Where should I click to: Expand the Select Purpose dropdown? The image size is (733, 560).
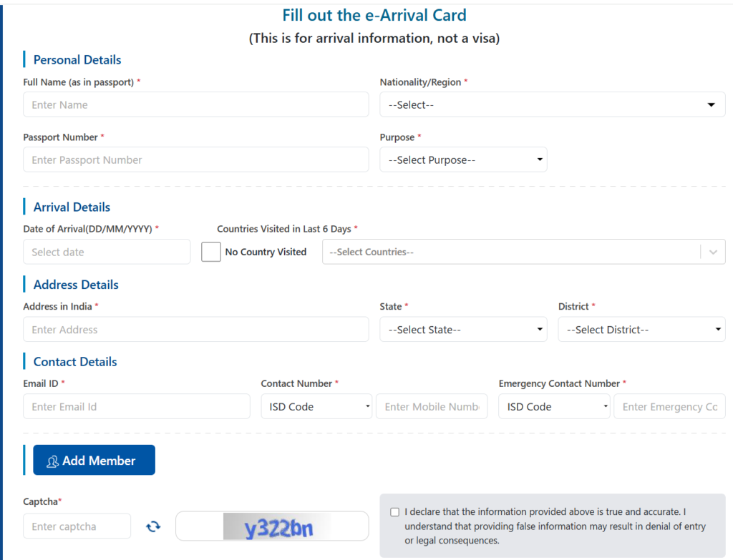tap(463, 160)
